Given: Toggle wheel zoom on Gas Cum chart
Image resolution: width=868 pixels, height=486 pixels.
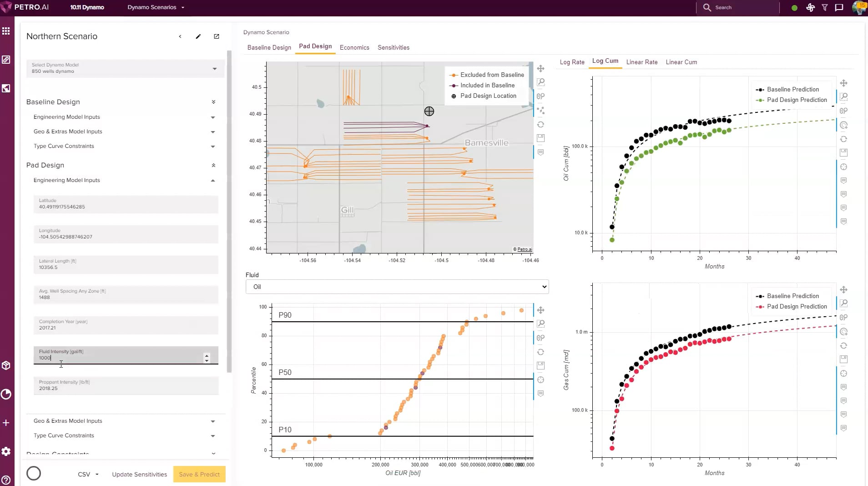Looking at the screenshot, I should (x=843, y=318).
